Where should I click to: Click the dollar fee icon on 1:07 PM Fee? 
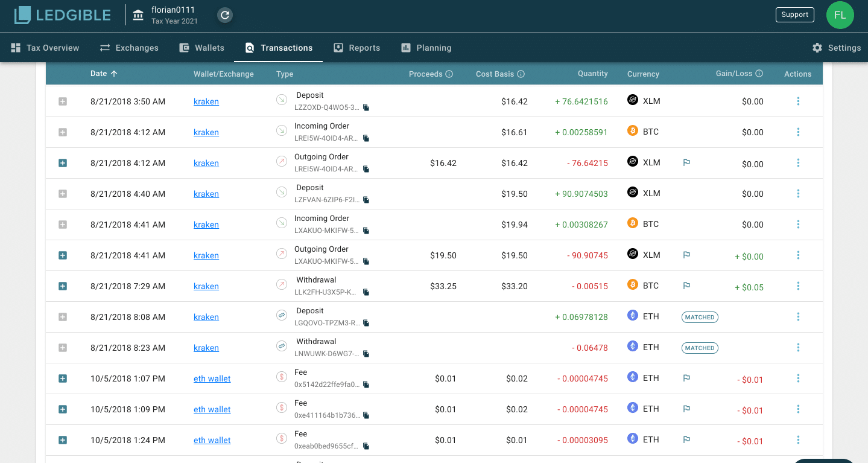(282, 377)
